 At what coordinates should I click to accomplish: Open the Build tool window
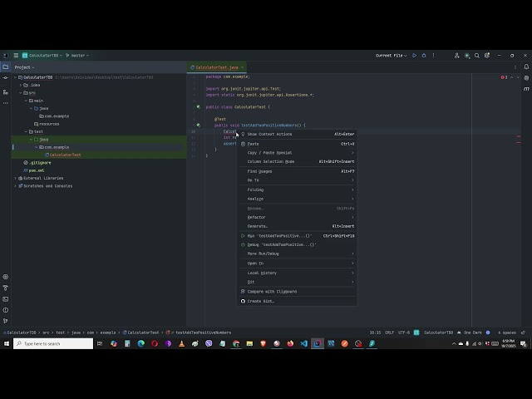6,288
